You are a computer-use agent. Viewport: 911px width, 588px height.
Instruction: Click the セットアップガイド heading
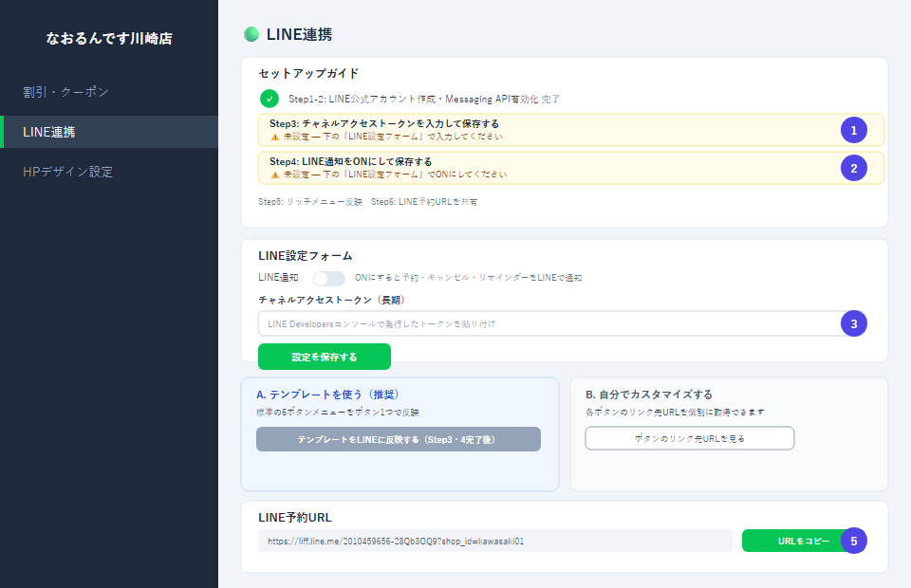pos(308,74)
